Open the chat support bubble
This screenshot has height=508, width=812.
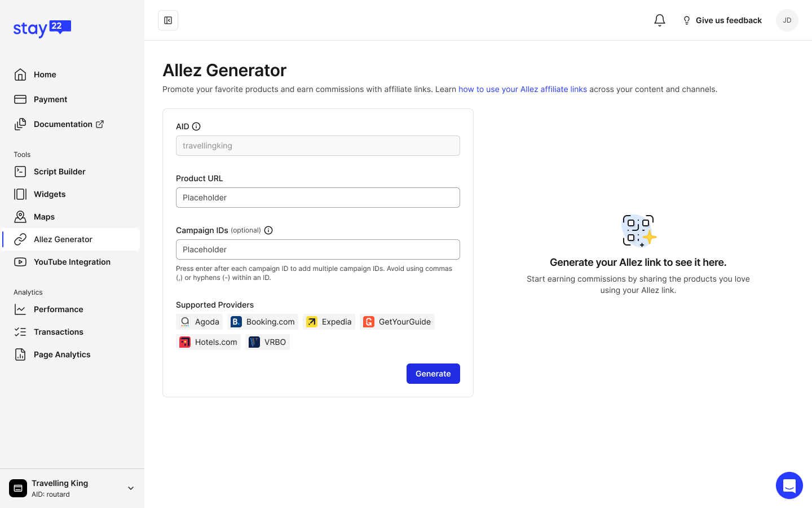tap(789, 485)
